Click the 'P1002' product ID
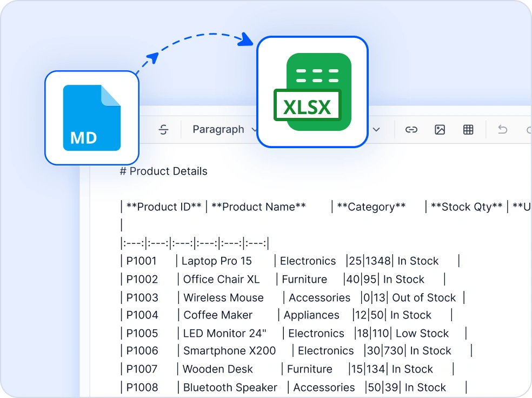 [x=142, y=279]
